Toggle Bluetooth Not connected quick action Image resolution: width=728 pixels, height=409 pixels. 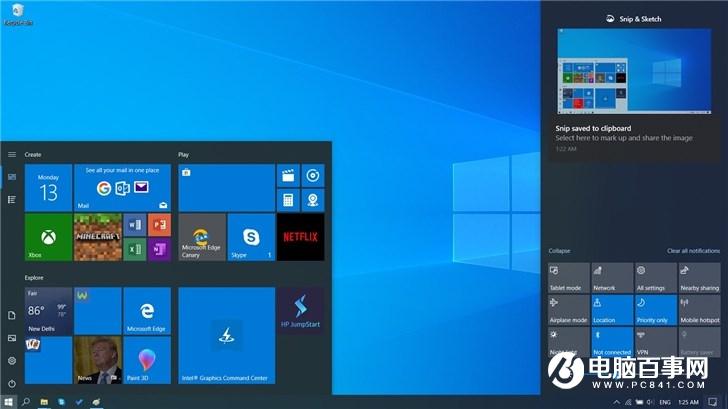tap(612, 342)
